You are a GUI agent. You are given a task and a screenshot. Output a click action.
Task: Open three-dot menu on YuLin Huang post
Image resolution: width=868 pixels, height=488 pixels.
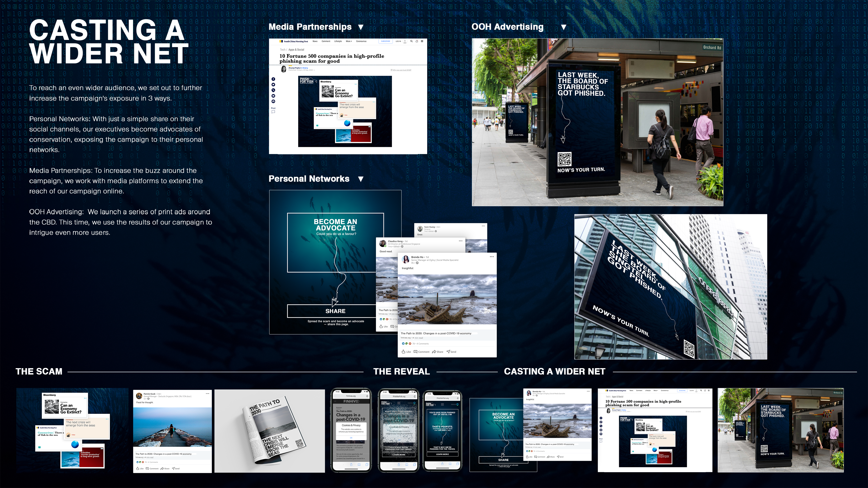[x=483, y=226]
